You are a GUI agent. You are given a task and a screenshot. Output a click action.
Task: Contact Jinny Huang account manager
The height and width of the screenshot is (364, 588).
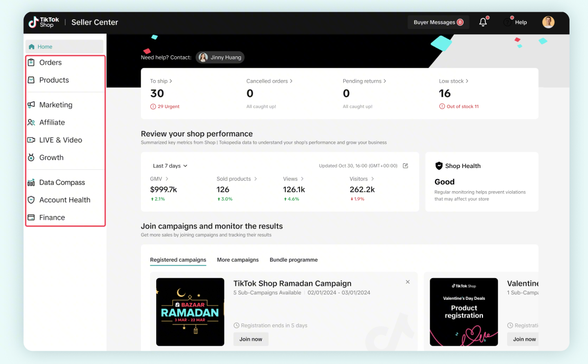tap(220, 57)
